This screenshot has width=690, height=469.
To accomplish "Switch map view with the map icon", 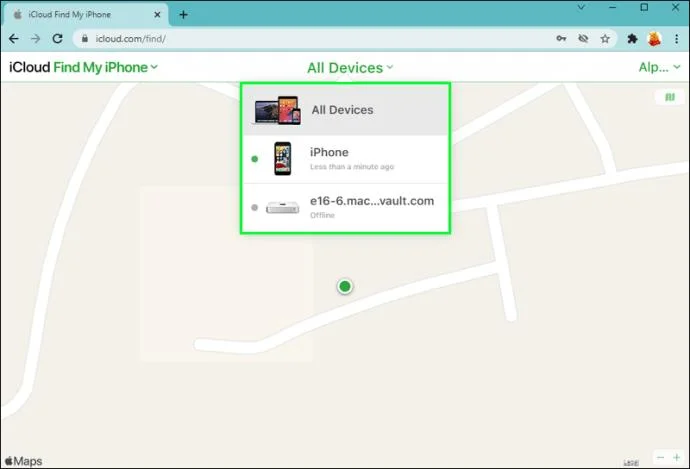I will click(x=670, y=97).
